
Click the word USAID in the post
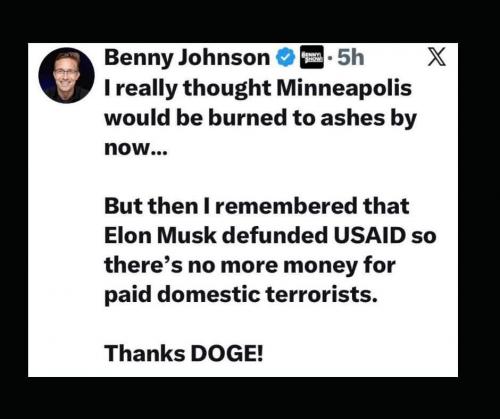click(369, 236)
